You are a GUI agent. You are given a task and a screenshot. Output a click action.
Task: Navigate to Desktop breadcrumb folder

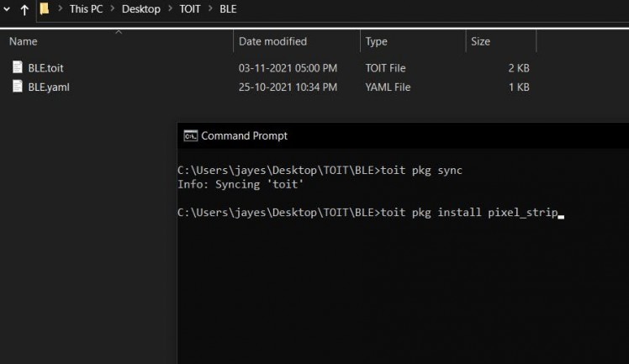[x=140, y=11]
